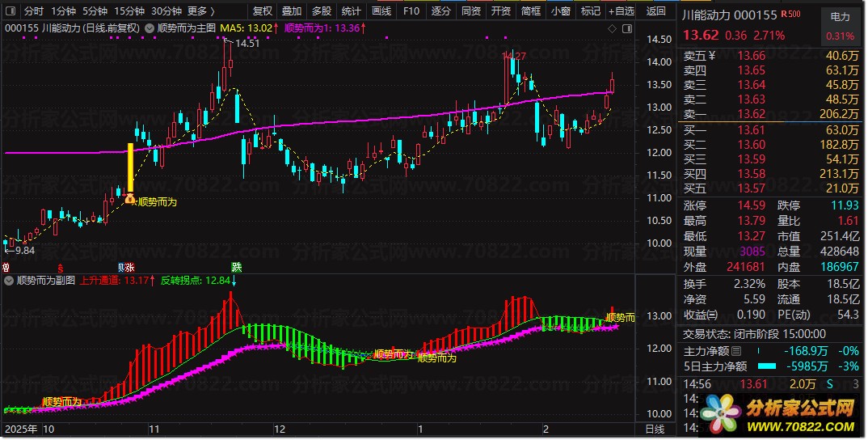Expand the 顺势而为副图 indicator dropdown arrow
Image resolution: width=868 pixels, height=440 pixels.
point(10,281)
